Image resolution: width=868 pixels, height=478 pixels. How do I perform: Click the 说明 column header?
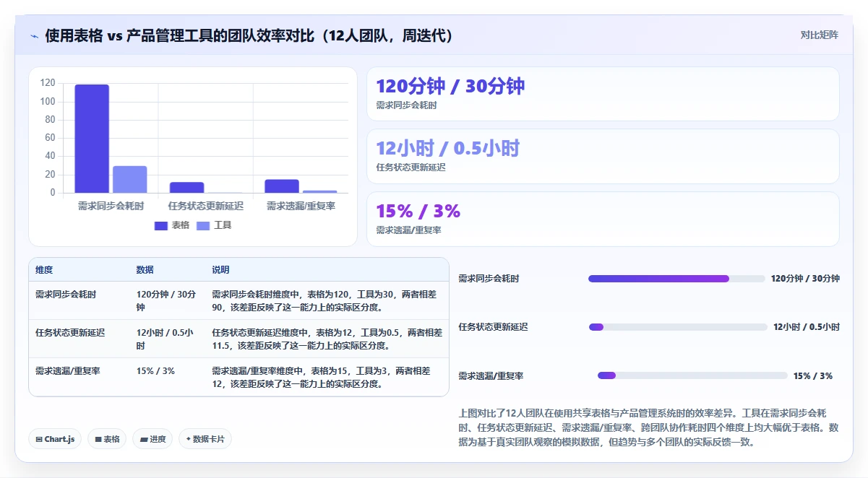(x=220, y=270)
